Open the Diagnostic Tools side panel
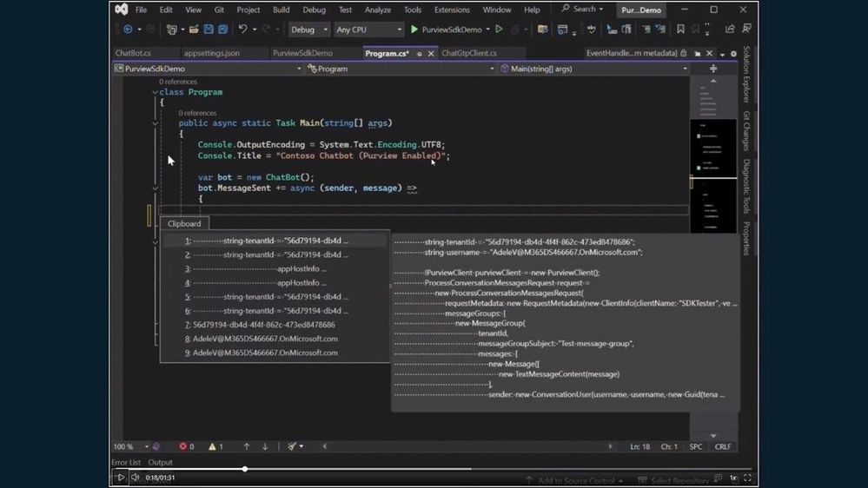The height and width of the screenshot is (488, 868). [746, 187]
